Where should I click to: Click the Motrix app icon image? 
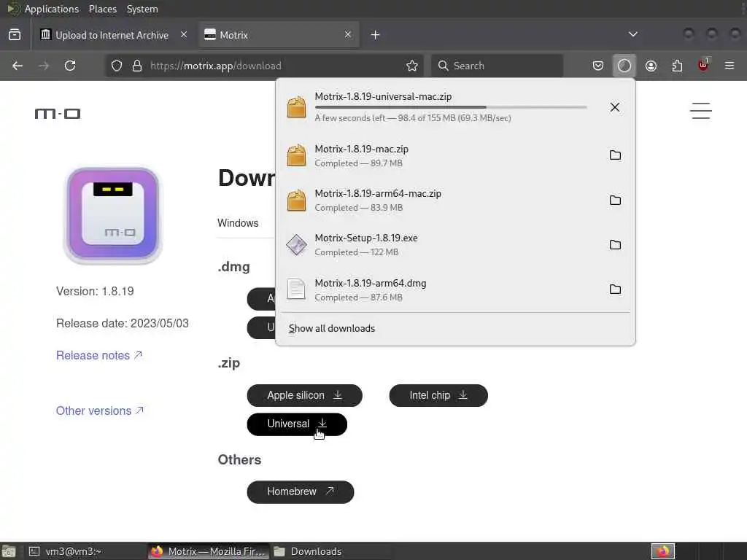[113, 215]
